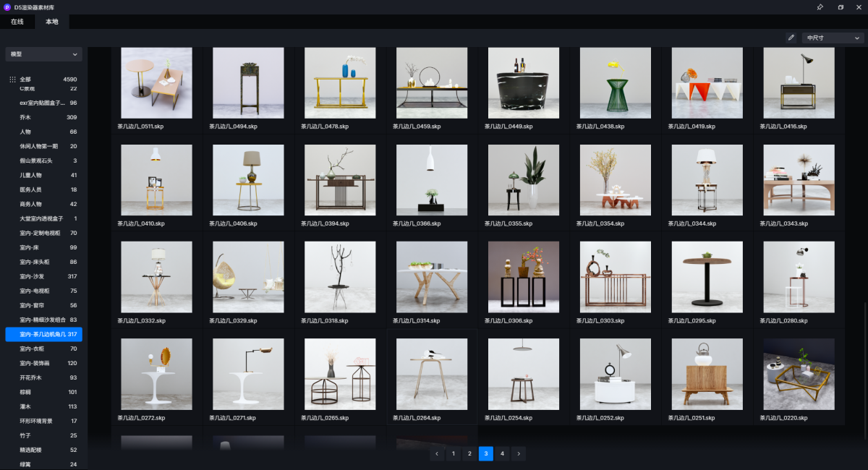Pin the asset library window
This screenshot has height=470, width=868.
[820, 7]
